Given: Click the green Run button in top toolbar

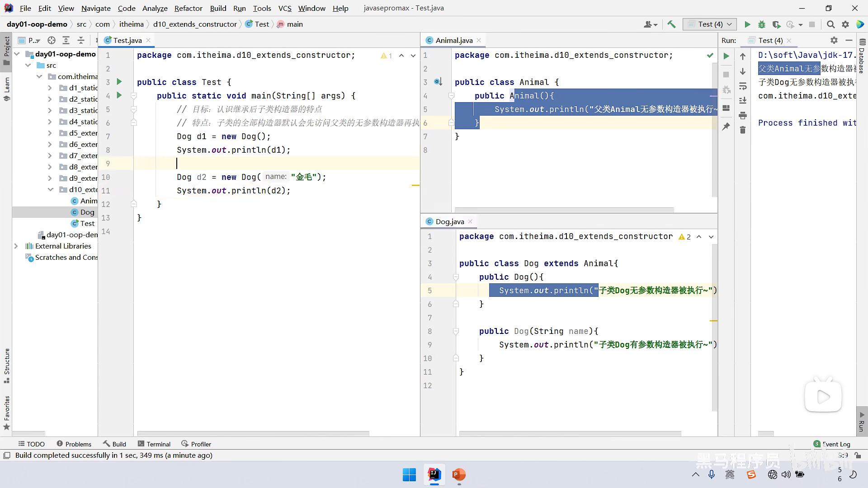Looking at the screenshot, I should 747,24.
